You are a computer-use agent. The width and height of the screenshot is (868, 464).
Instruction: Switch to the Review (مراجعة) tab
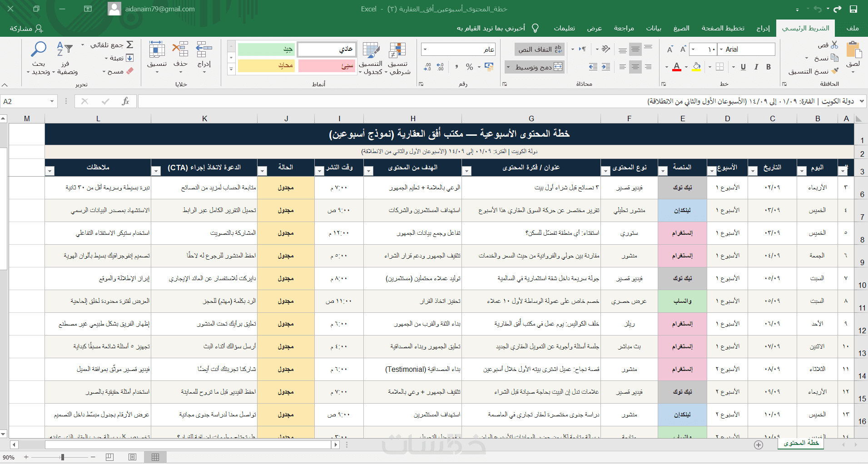pyautogui.click(x=624, y=28)
